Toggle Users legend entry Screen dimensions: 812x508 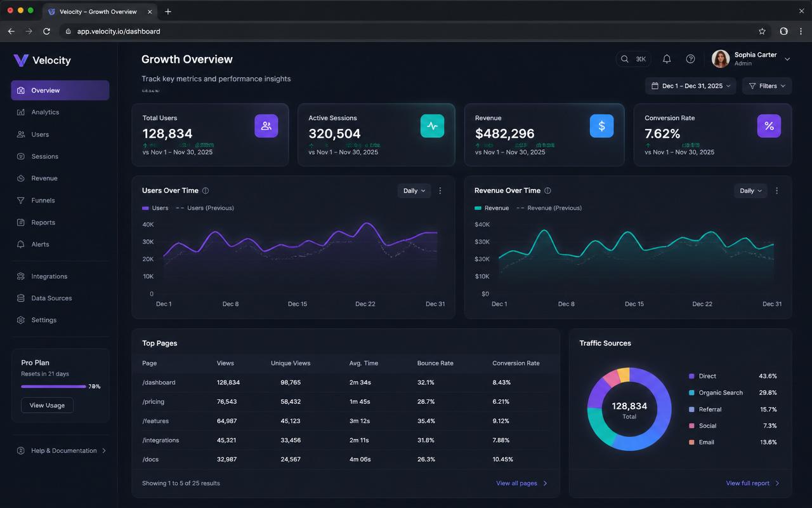coord(155,208)
